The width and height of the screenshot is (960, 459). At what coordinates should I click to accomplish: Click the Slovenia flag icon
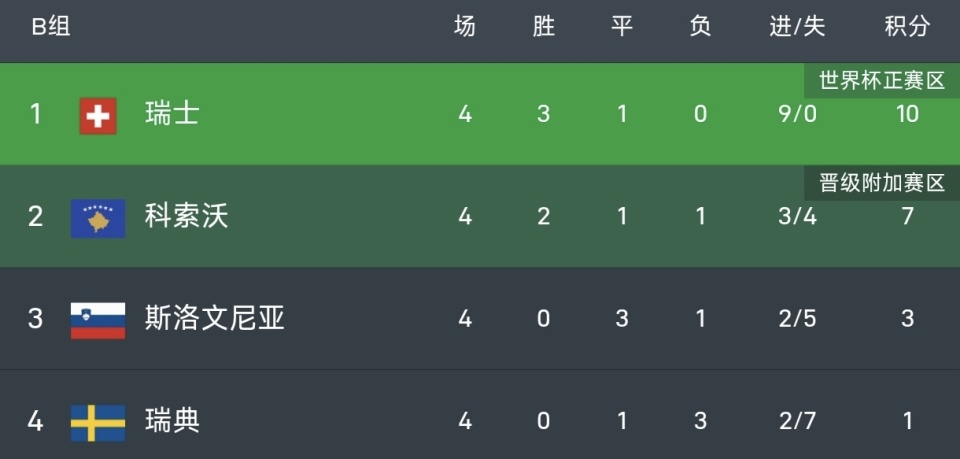tap(98, 319)
